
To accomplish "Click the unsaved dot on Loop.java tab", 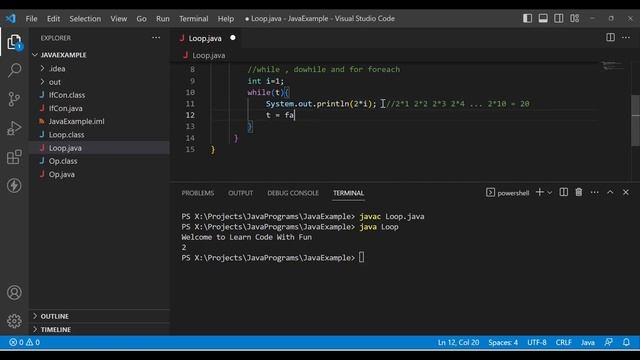I will coord(233,38).
